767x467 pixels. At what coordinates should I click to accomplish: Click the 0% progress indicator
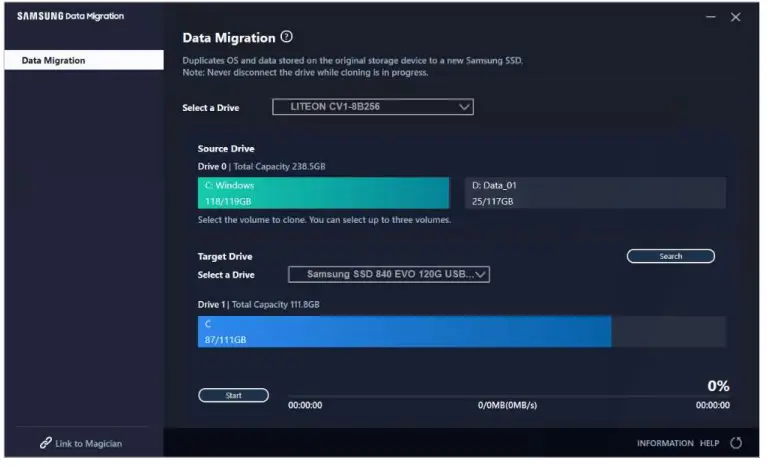pyautogui.click(x=718, y=386)
